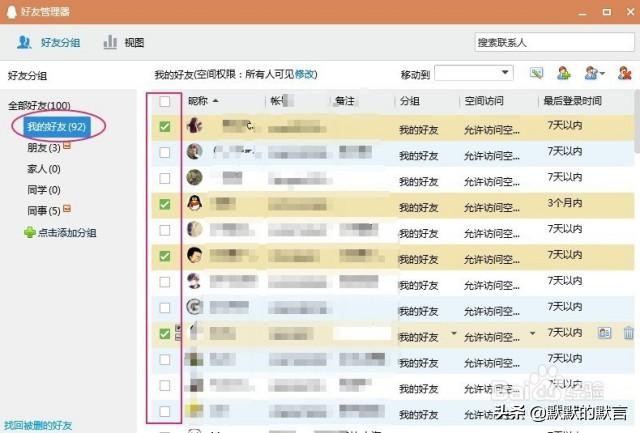Click the 找回被删的好友 link
This screenshot has height=433, width=640.
pos(38,425)
